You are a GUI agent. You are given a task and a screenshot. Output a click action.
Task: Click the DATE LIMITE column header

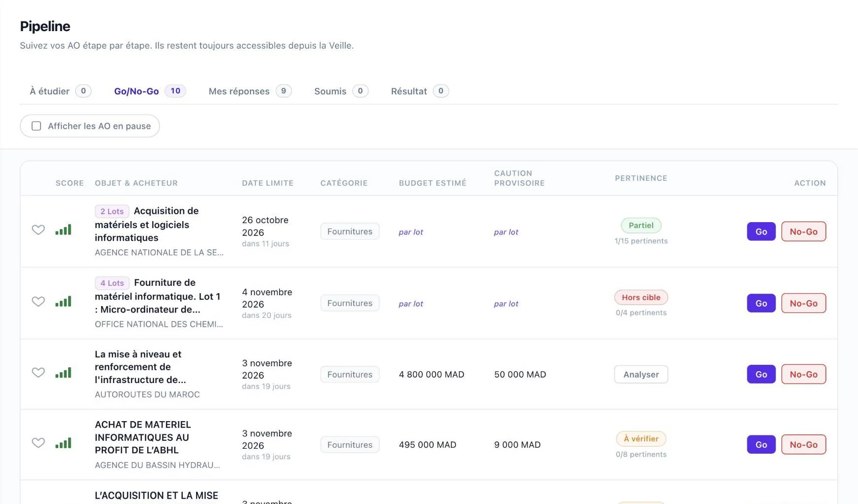[x=268, y=183]
